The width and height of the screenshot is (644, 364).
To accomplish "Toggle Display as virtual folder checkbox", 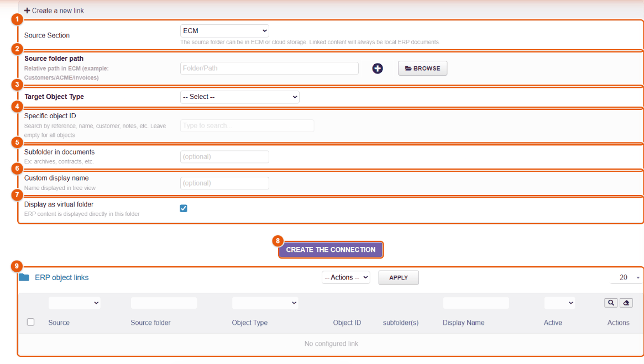I will click(184, 208).
